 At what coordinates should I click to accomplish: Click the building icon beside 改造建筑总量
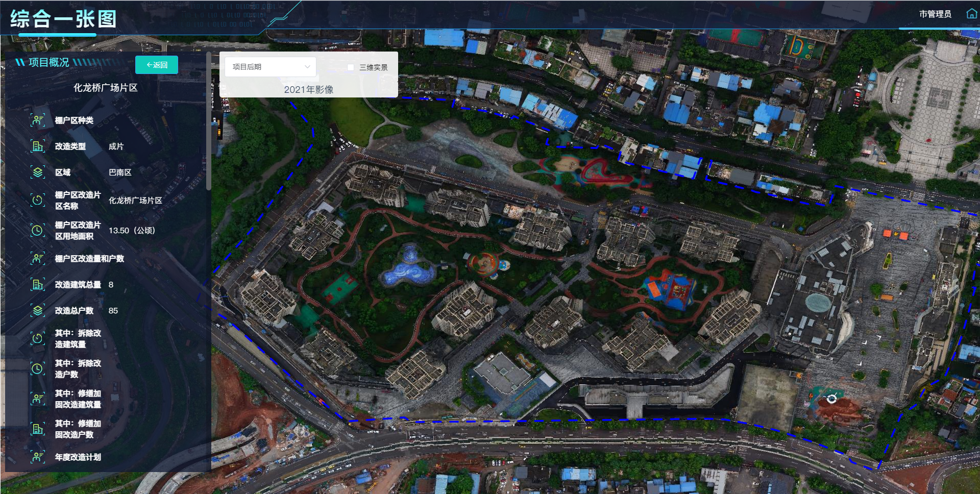point(38,285)
